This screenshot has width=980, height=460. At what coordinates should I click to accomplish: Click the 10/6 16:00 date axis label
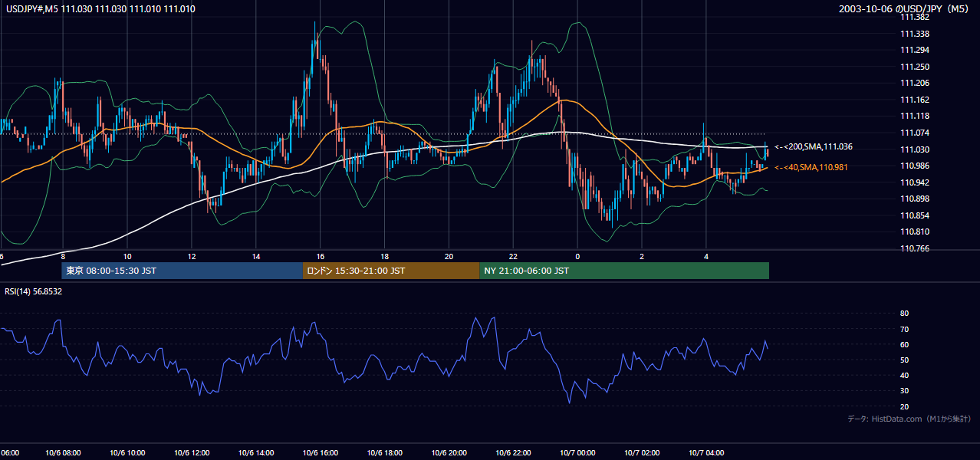click(320, 453)
